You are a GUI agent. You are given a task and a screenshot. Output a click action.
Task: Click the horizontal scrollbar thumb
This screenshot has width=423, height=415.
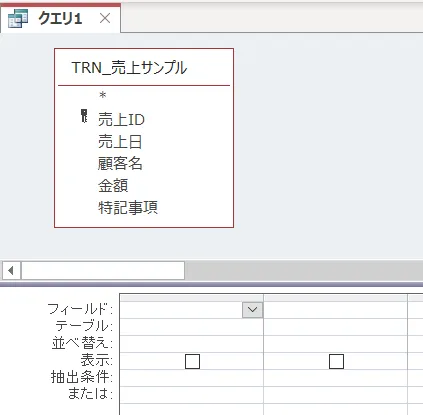pos(103,270)
